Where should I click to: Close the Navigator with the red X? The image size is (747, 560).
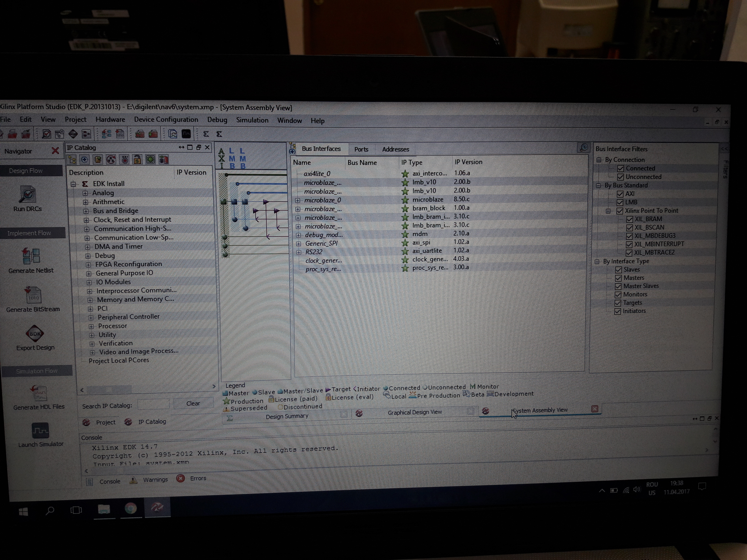(55, 150)
